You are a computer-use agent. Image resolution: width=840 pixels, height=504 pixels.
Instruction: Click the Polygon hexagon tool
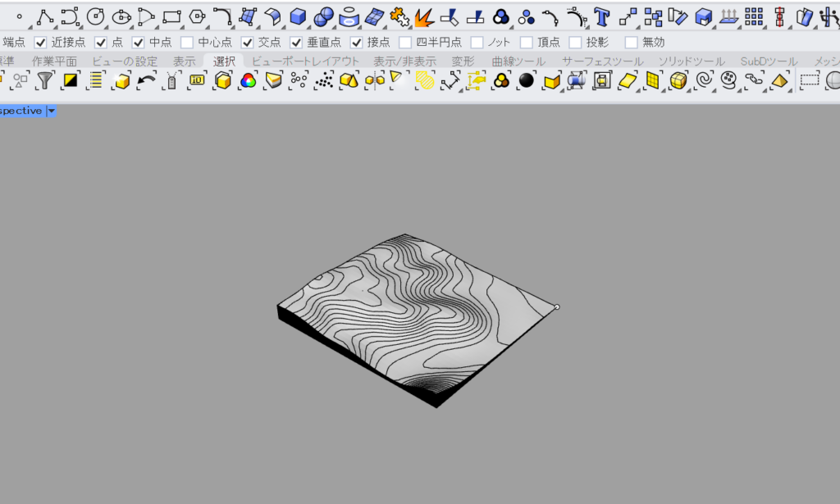197,15
